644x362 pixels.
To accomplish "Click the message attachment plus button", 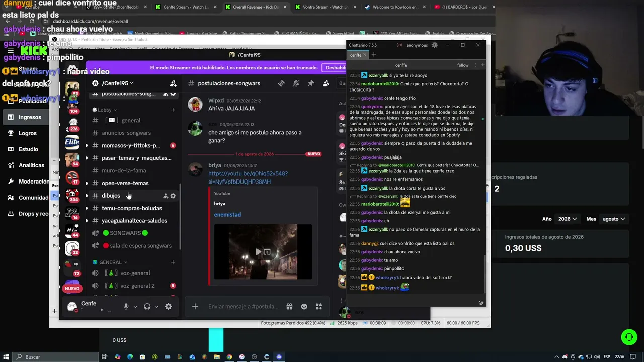I will tap(195, 307).
